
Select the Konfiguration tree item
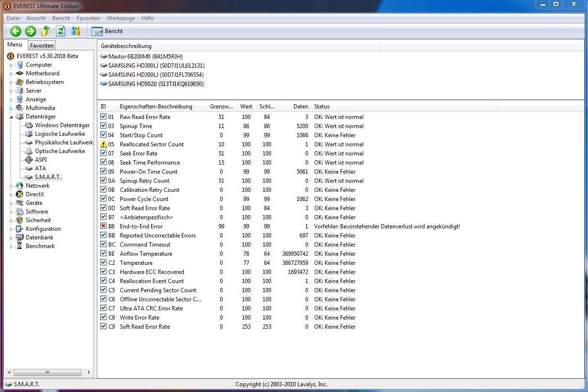(43, 229)
